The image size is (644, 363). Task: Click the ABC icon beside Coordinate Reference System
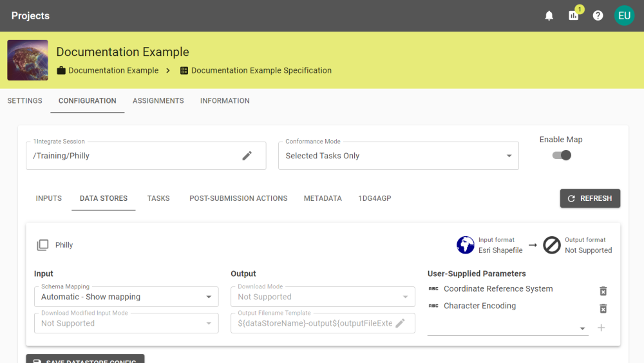433,289
